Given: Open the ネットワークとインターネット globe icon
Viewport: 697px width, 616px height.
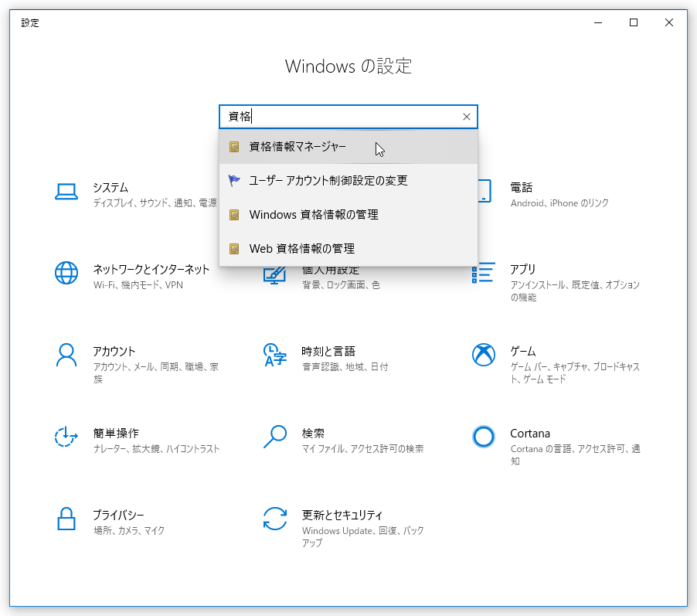Looking at the screenshot, I should pyautogui.click(x=66, y=273).
